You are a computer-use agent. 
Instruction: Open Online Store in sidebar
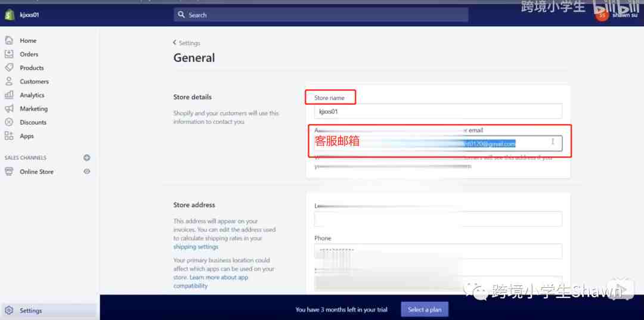[x=36, y=172]
